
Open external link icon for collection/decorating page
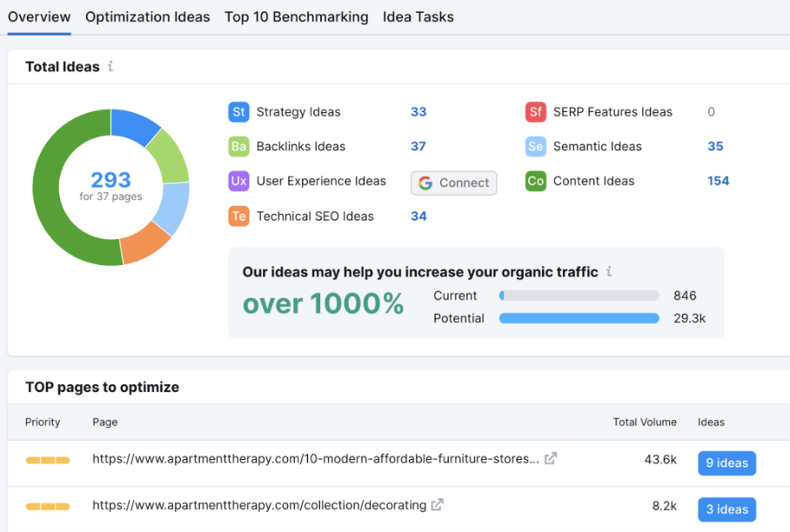(438, 504)
